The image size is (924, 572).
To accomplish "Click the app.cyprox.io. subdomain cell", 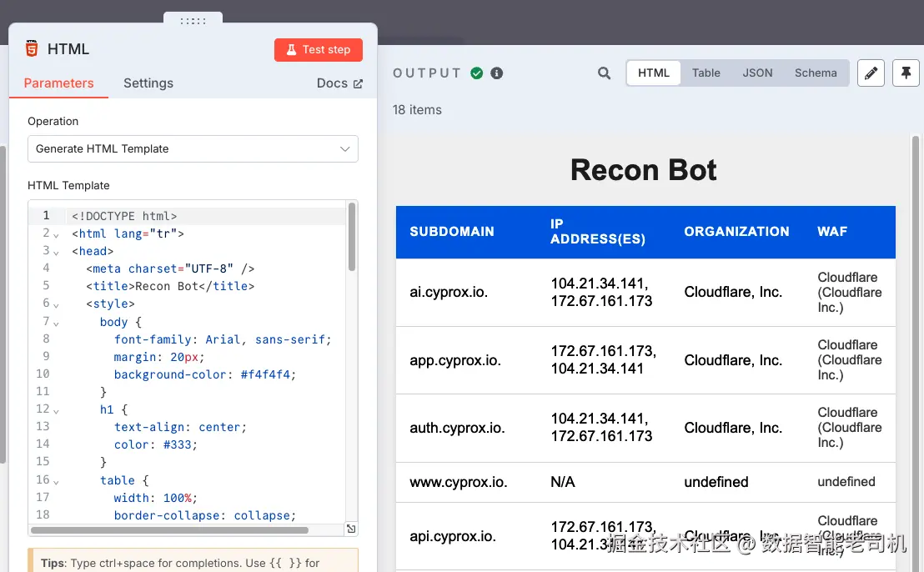I will 455,360.
